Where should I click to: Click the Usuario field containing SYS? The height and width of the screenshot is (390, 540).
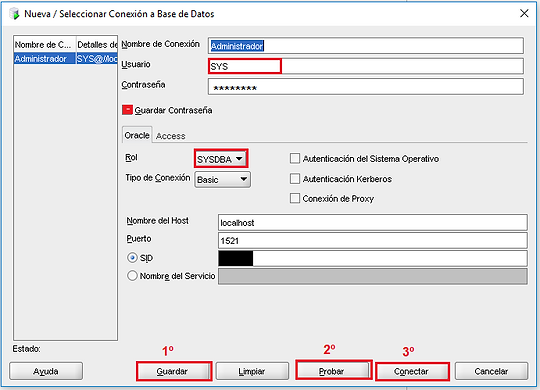click(x=366, y=66)
